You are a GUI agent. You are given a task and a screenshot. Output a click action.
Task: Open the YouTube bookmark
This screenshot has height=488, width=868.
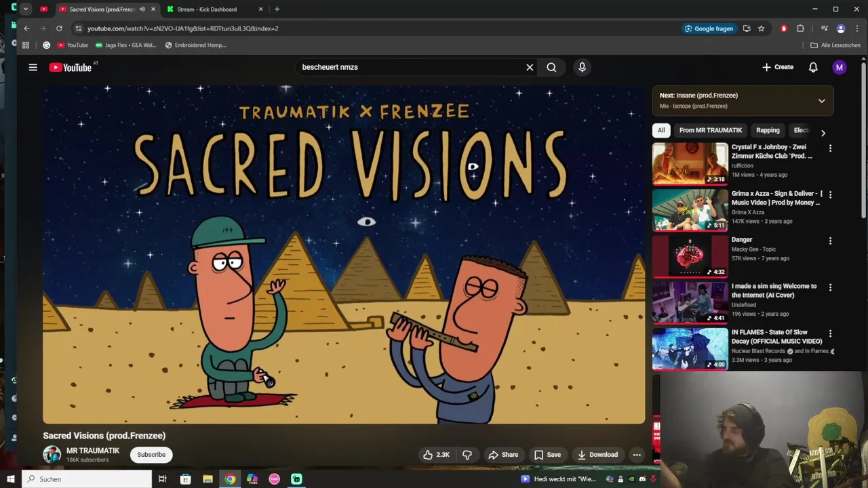73,45
